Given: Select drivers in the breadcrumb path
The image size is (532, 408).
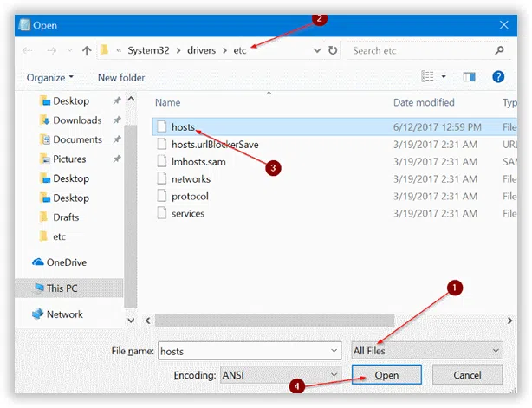Looking at the screenshot, I should coord(202,50).
